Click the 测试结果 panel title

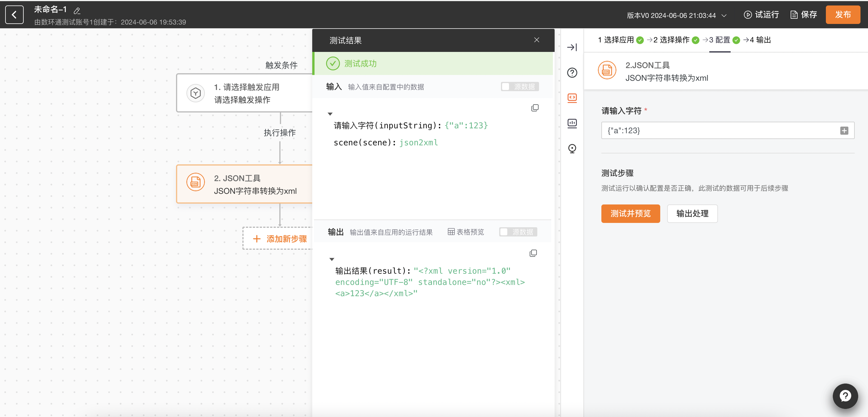pos(345,40)
